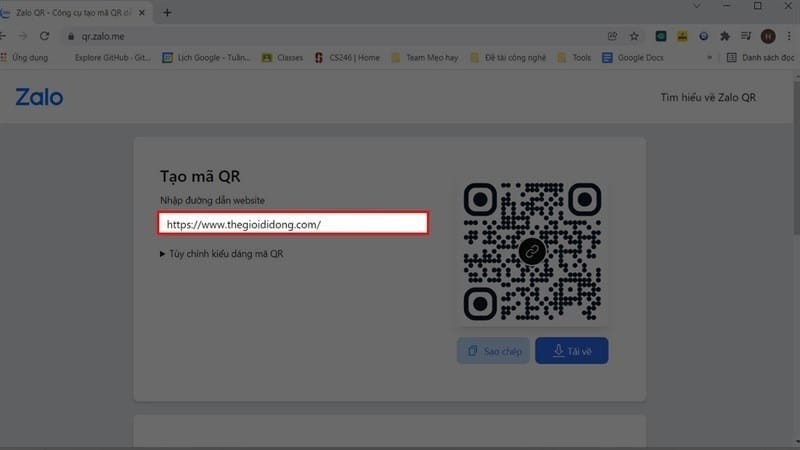Open the tab search dropdown arrow
This screenshot has height=450, width=800.
pos(696,6)
